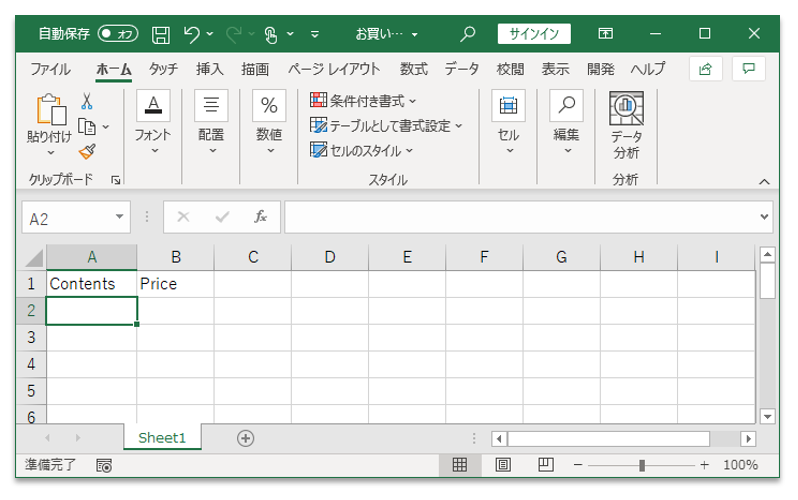Open the 配置 alignment group button

click(211, 123)
